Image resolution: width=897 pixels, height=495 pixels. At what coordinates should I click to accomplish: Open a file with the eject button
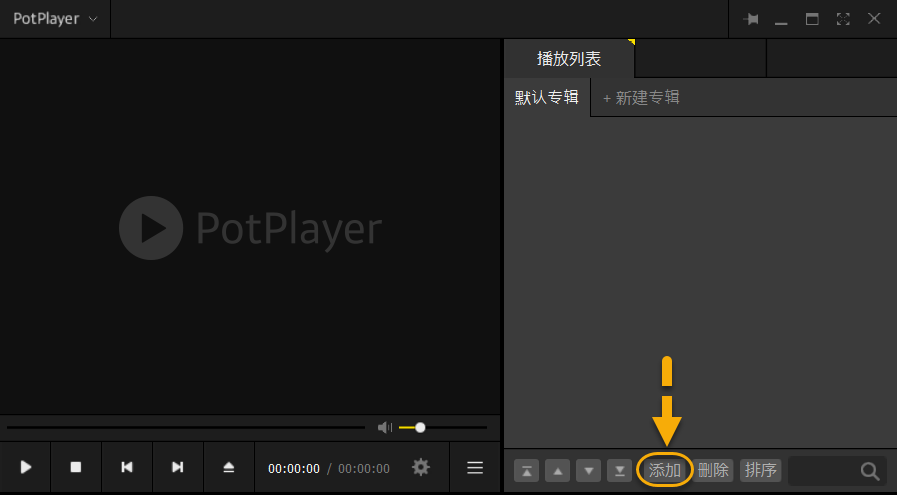pyautogui.click(x=229, y=467)
